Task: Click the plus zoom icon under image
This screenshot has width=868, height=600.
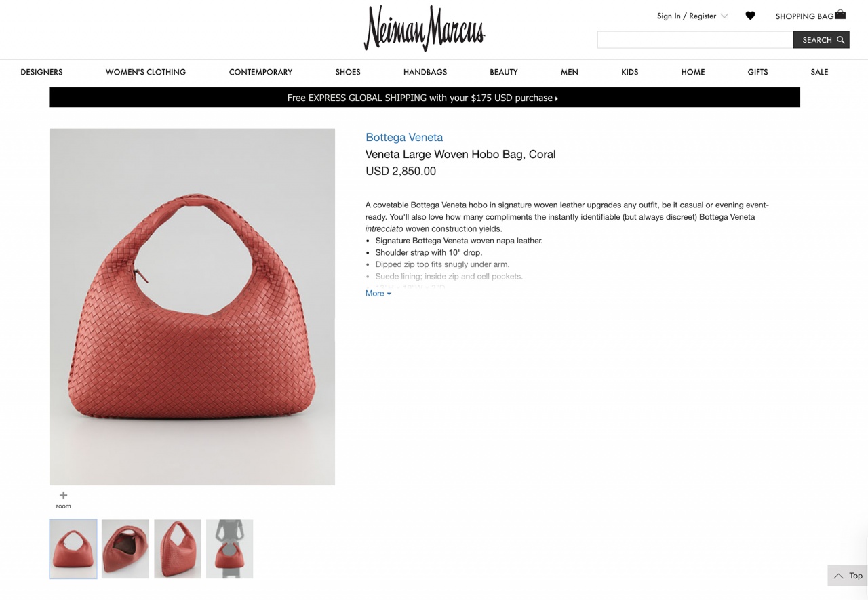Action: click(63, 496)
